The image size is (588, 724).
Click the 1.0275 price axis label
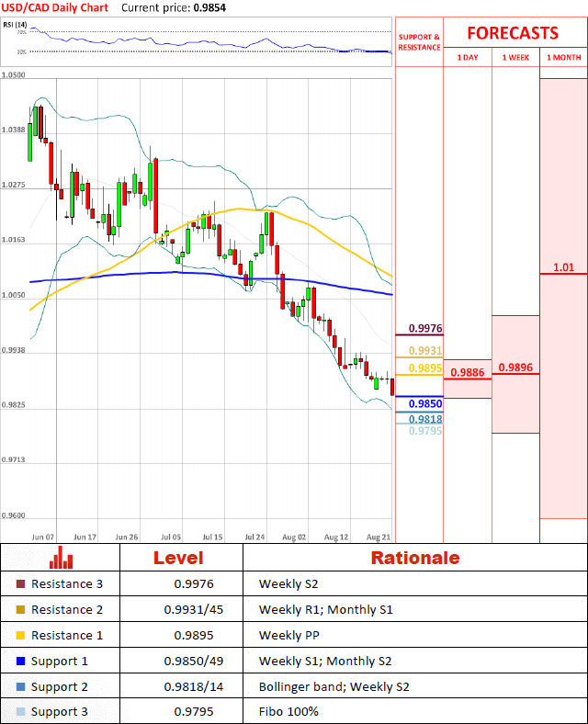pyautogui.click(x=13, y=185)
